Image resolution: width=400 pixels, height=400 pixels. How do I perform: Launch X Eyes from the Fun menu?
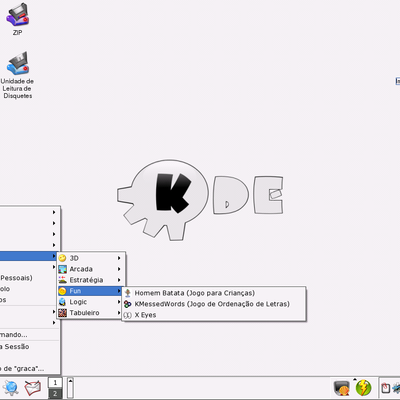point(214,315)
